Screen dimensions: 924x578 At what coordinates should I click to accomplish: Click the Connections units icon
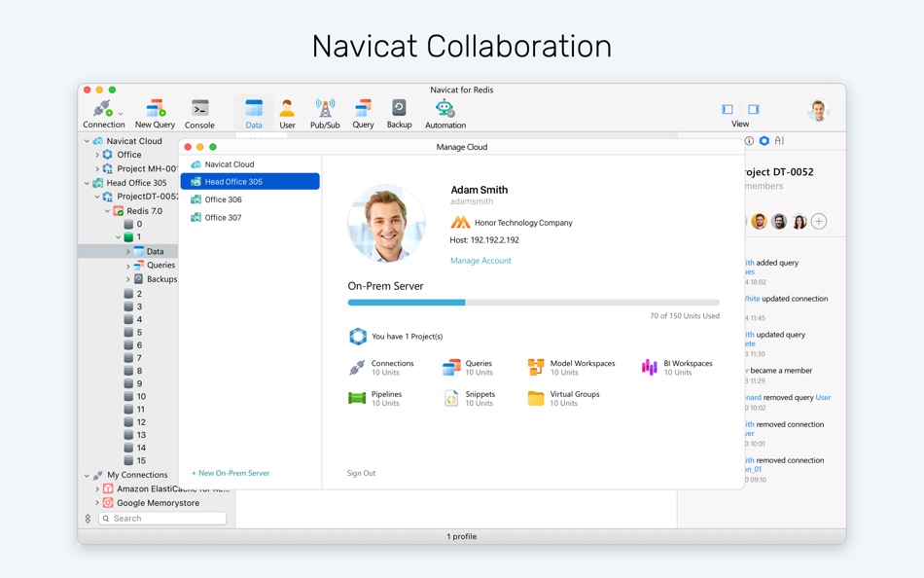point(357,368)
